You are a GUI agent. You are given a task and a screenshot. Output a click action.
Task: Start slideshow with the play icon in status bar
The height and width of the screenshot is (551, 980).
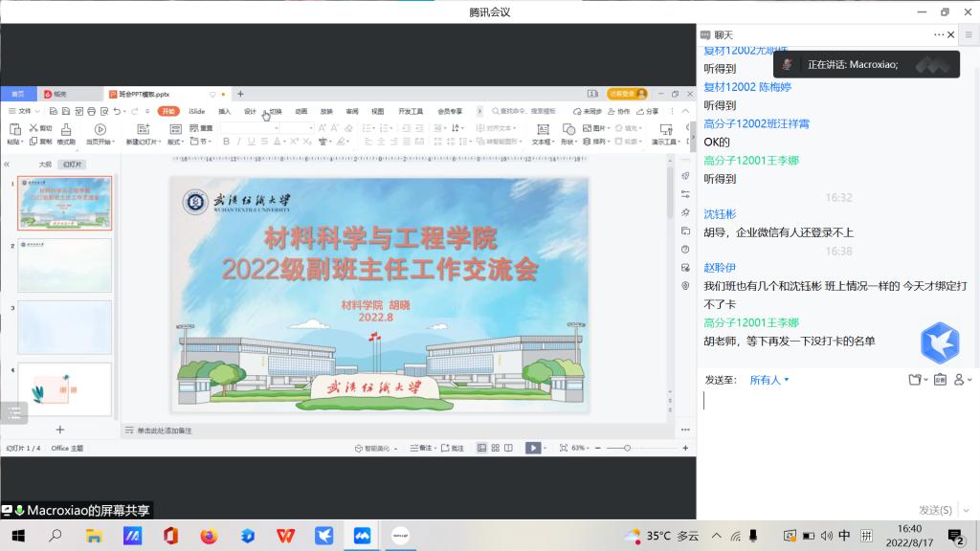point(533,448)
